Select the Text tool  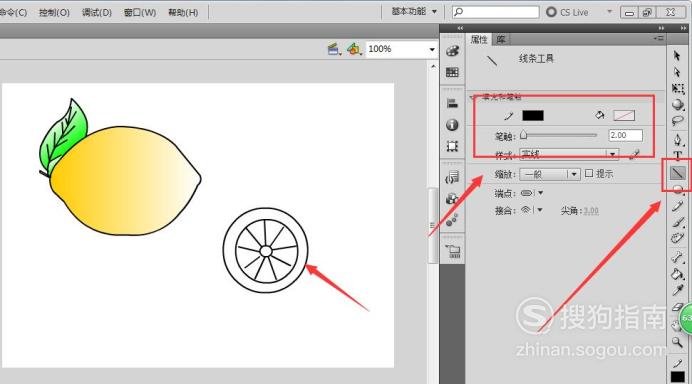pyautogui.click(x=677, y=155)
